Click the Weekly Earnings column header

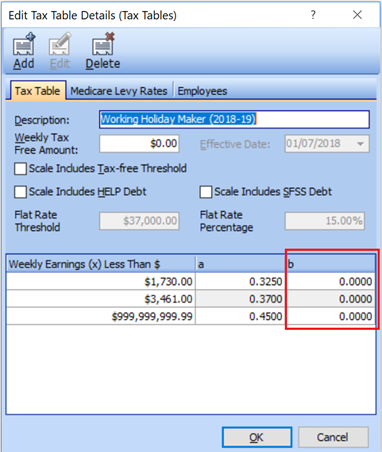101,264
